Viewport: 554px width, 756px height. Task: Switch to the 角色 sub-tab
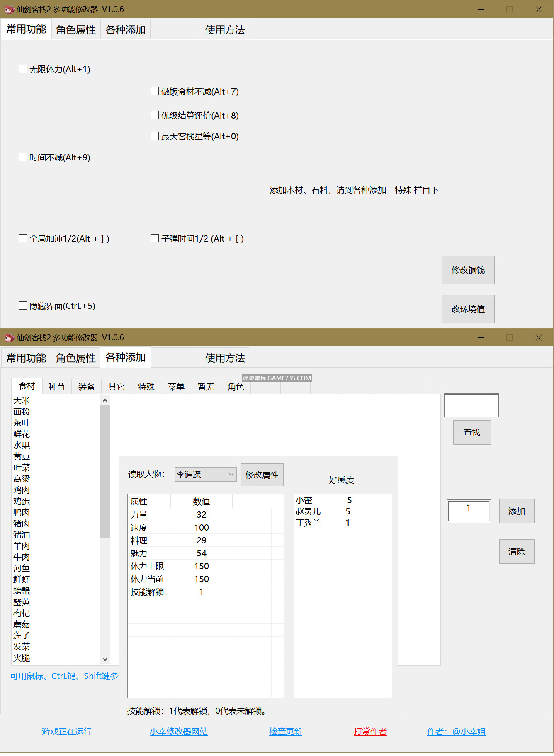(x=236, y=387)
